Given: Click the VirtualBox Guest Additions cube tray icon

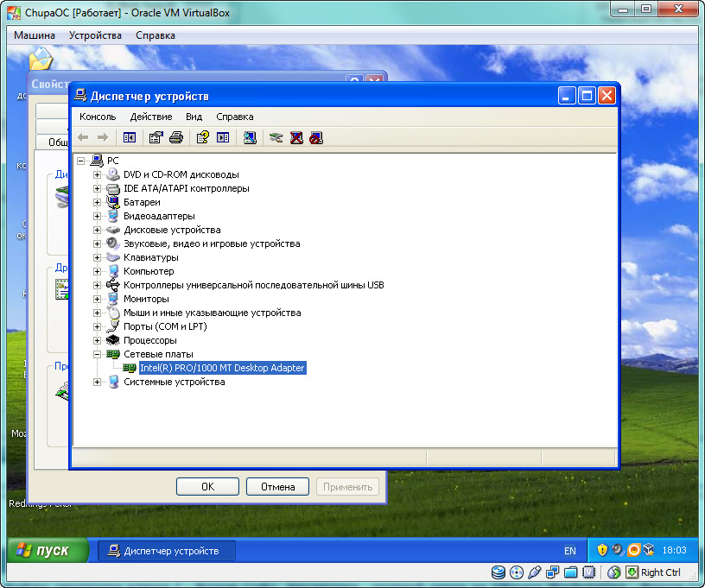Looking at the screenshot, I should coord(649,550).
